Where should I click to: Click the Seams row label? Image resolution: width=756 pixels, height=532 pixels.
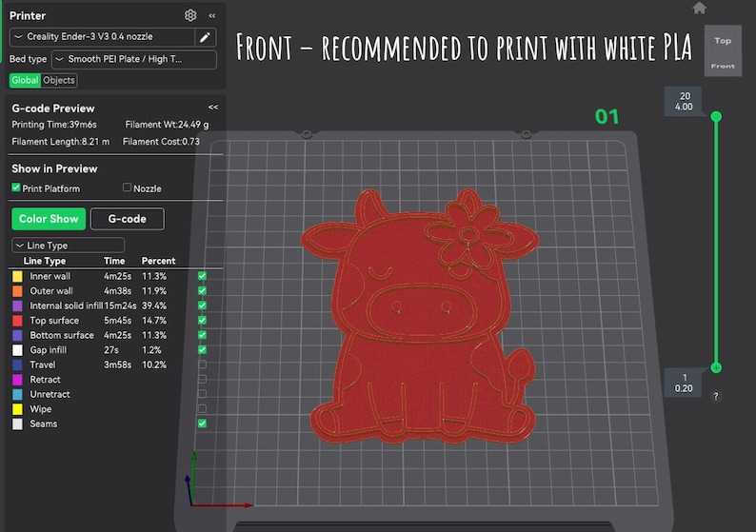click(x=44, y=424)
